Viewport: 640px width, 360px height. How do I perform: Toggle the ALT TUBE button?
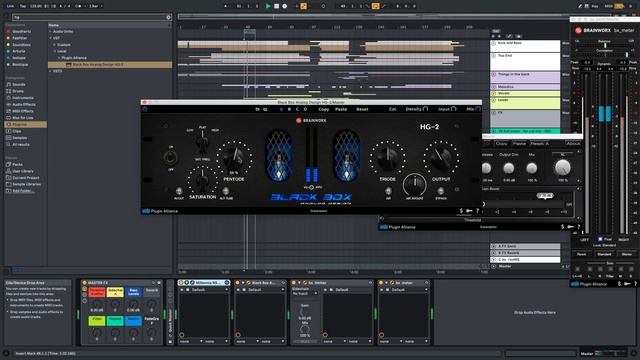pos(226,191)
